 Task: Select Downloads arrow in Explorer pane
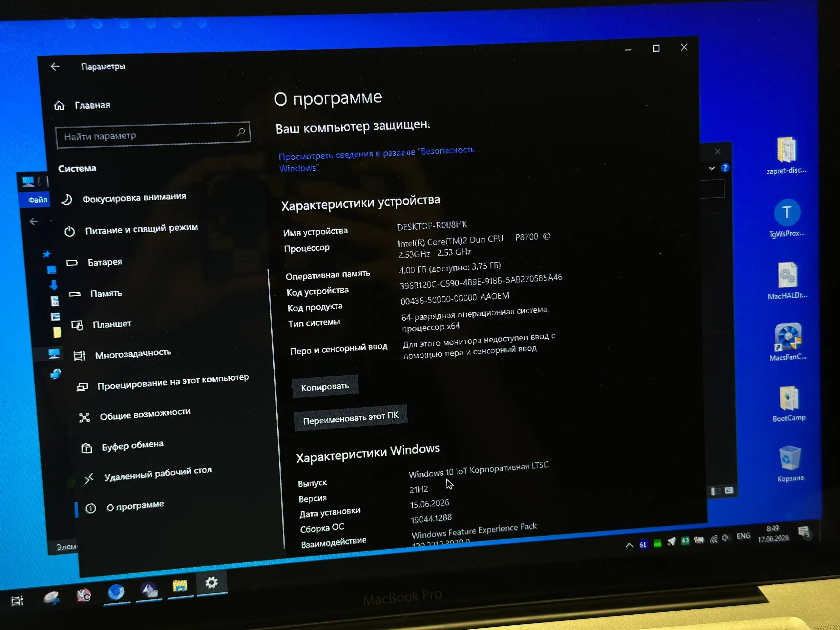pos(53,285)
